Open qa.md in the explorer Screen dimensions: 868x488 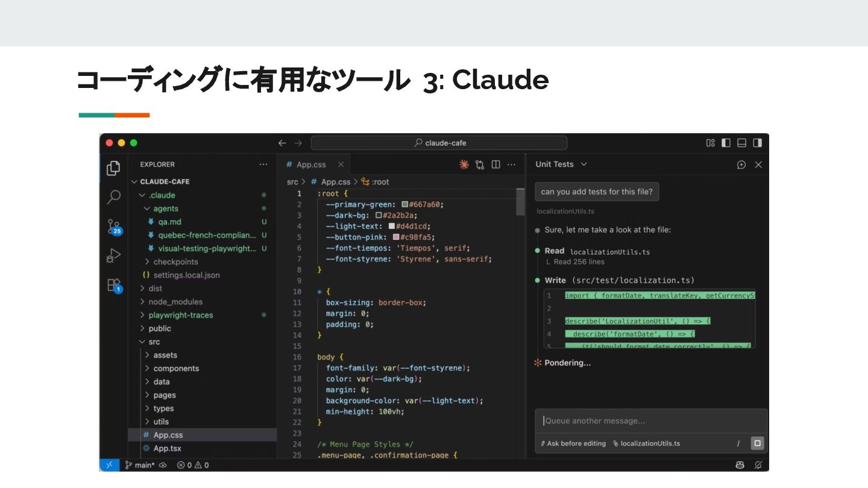203,222
